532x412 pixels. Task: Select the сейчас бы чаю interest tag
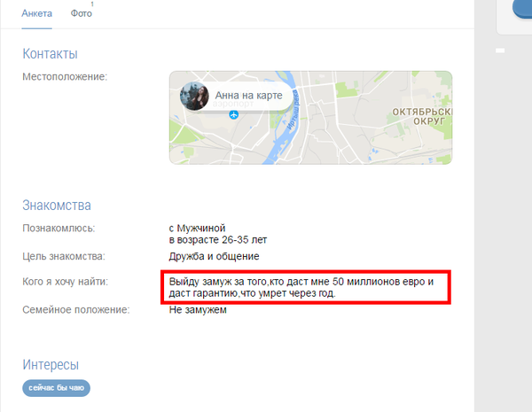[57, 388]
